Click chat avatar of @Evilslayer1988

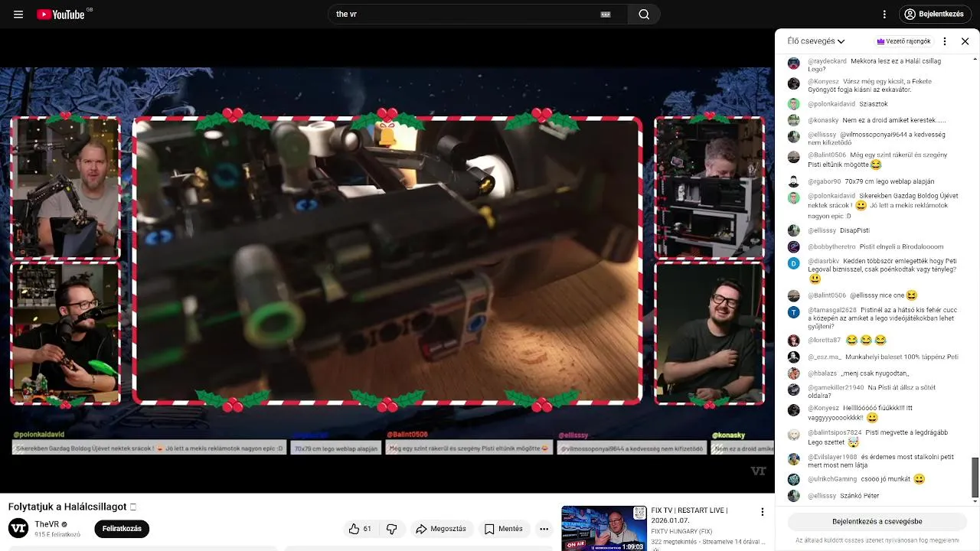tap(794, 459)
